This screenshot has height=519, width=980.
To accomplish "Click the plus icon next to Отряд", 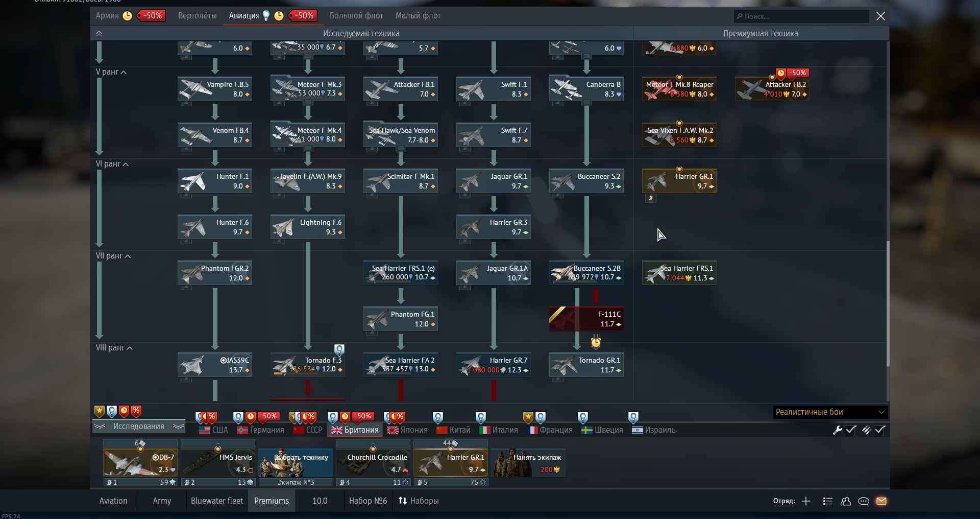I will click(x=806, y=501).
